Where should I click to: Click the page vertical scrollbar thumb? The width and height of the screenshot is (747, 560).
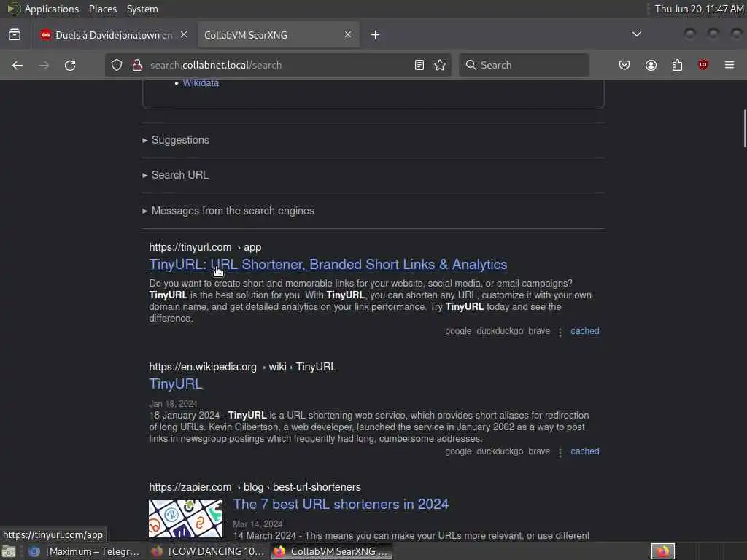coord(744,128)
